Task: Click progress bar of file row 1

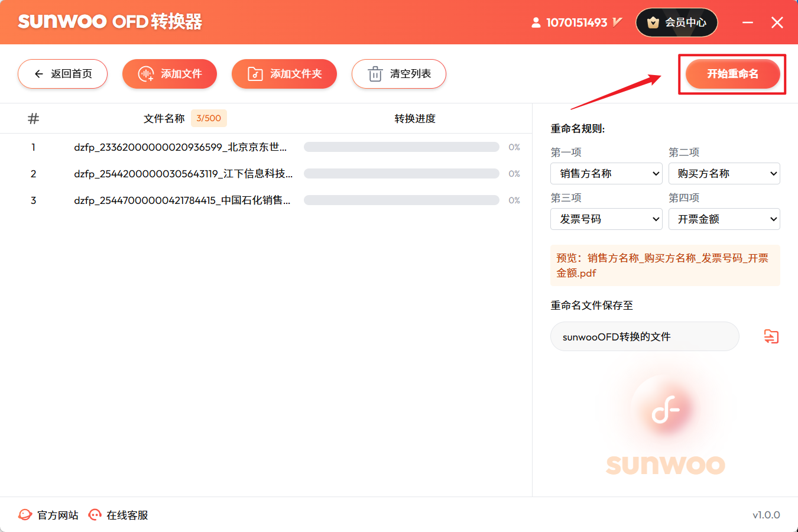Action: tap(401, 147)
